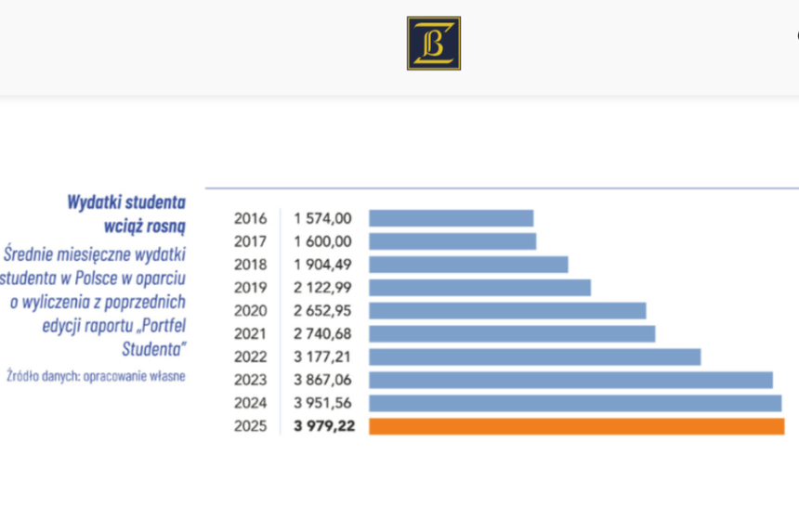Click the value 3 951,56
The image size is (799, 532).
click(x=322, y=403)
